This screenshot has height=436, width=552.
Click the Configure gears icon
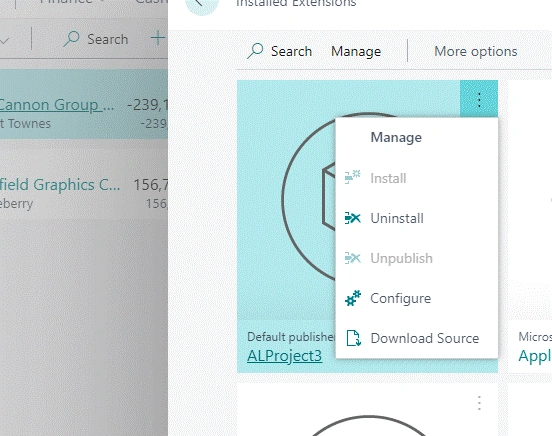[x=352, y=298]
